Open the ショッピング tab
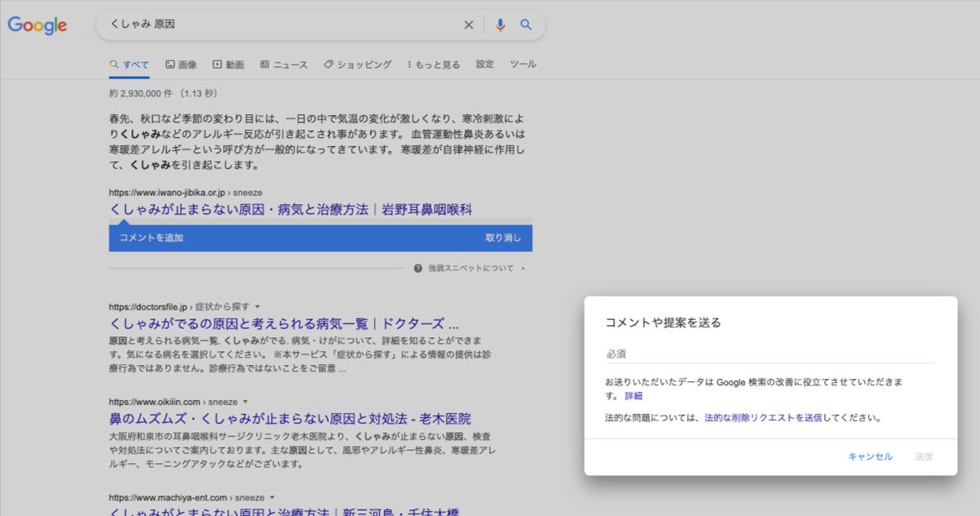Viewport: 980px width, 516px height. [x=357, y=64]
